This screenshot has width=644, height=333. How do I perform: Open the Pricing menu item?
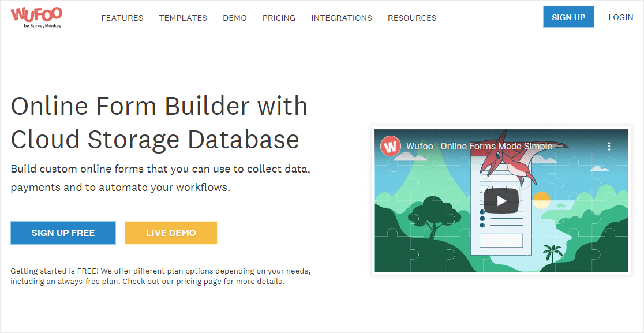click(279, 18)
